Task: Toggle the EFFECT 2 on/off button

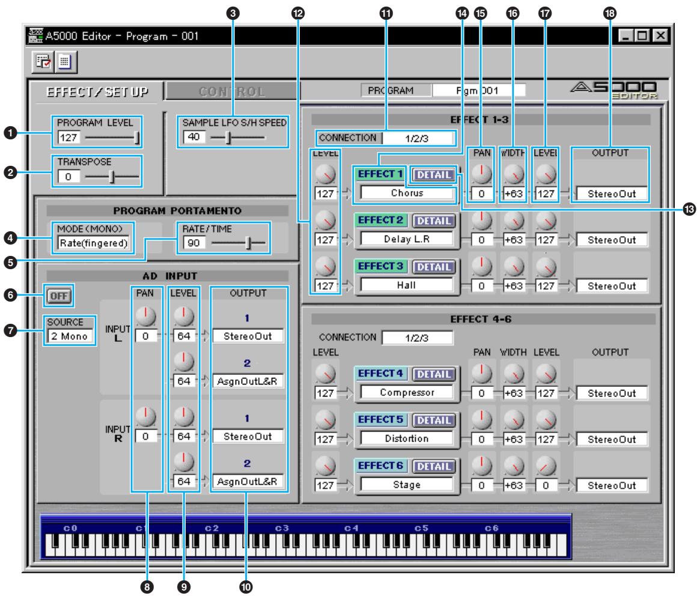Action: (x=380, y=220)
